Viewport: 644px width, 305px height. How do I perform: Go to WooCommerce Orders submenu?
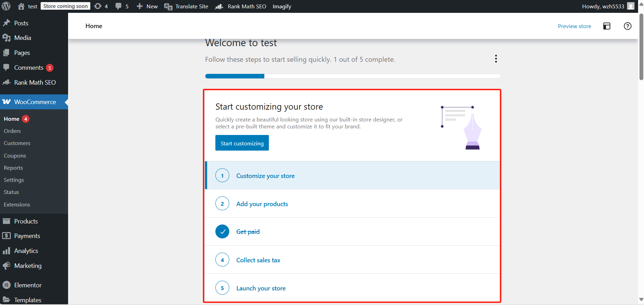[12, 131]
